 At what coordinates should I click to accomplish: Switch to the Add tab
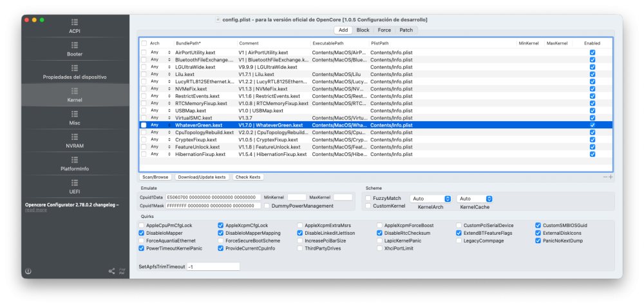(x=343, y=30)
